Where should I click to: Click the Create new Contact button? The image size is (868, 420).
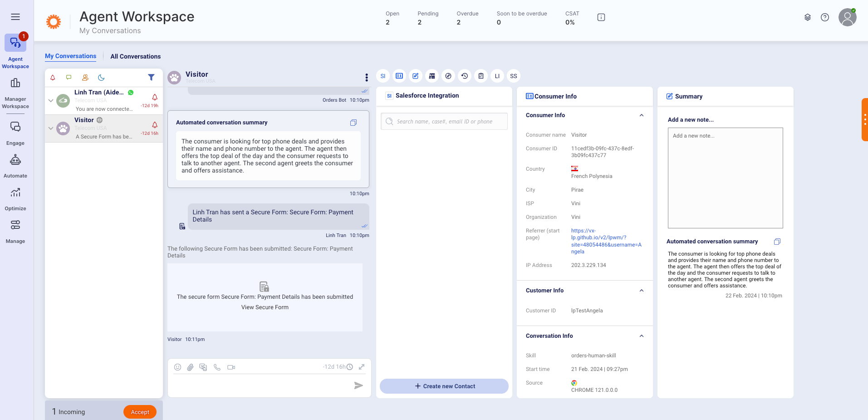pos(444,386)
